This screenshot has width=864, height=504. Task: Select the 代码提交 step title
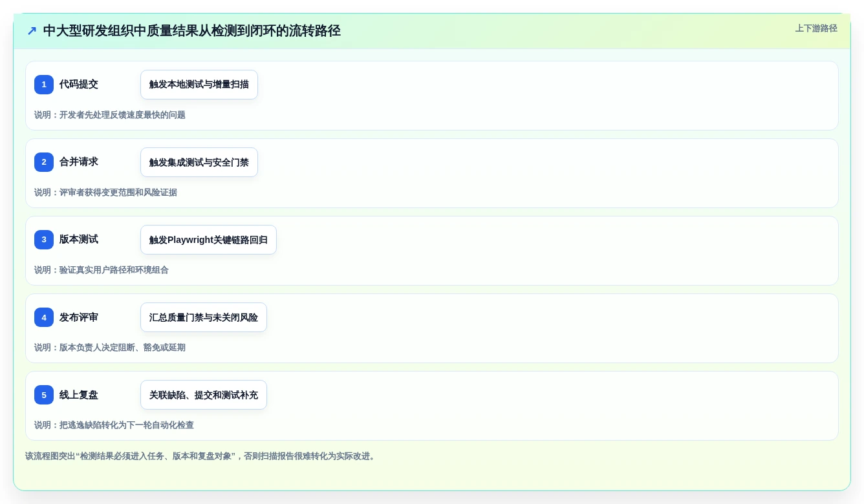(x=79, y=84)
